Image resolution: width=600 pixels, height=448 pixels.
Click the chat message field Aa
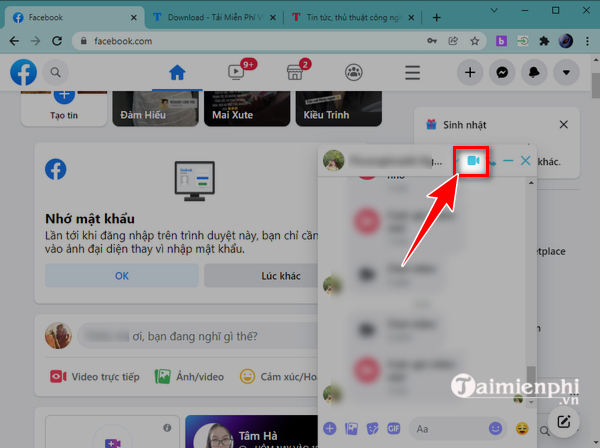(x=448, y=429)
